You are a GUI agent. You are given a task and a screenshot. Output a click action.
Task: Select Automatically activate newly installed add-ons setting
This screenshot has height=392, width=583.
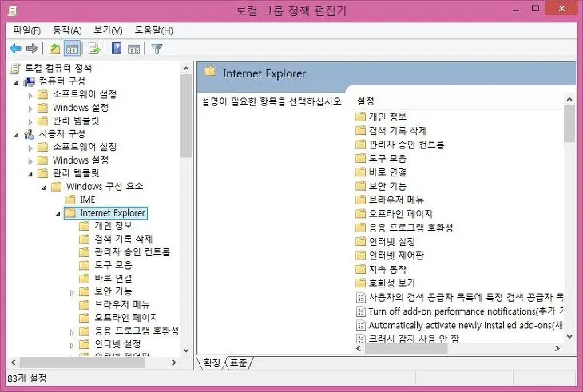[459, 326]
